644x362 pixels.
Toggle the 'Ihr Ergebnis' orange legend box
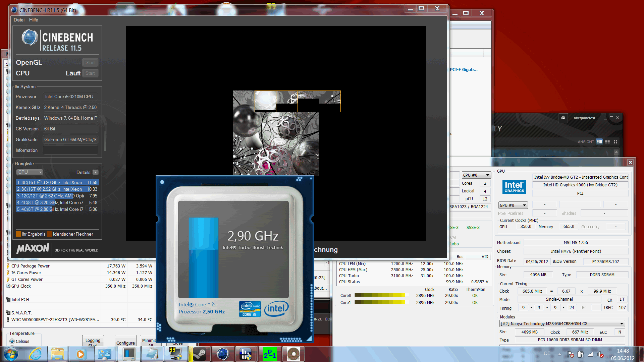click(x=18, y=234)
